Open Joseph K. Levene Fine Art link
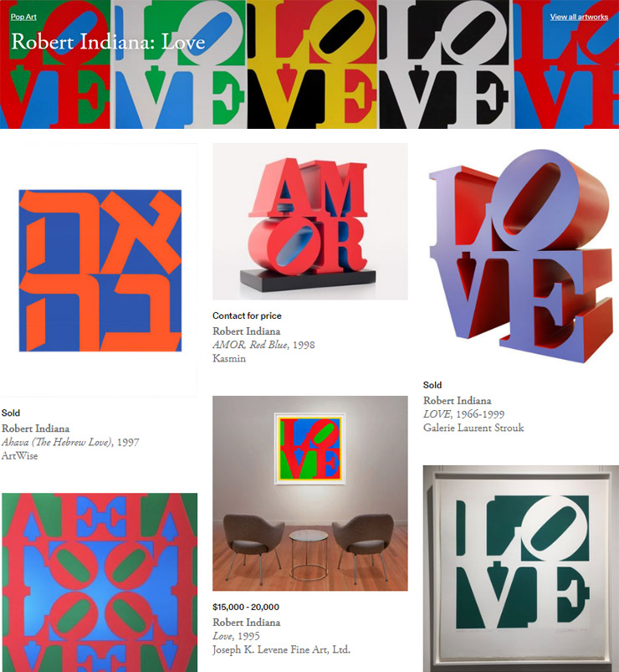Image resolution: width=619 pixels, height=672 pixels. (x=281, y=649)
